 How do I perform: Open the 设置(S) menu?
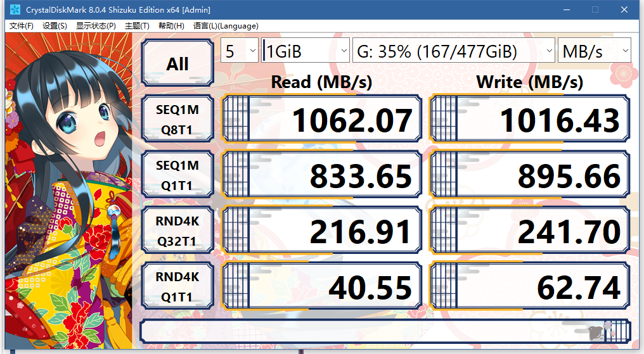pos(55,26)
